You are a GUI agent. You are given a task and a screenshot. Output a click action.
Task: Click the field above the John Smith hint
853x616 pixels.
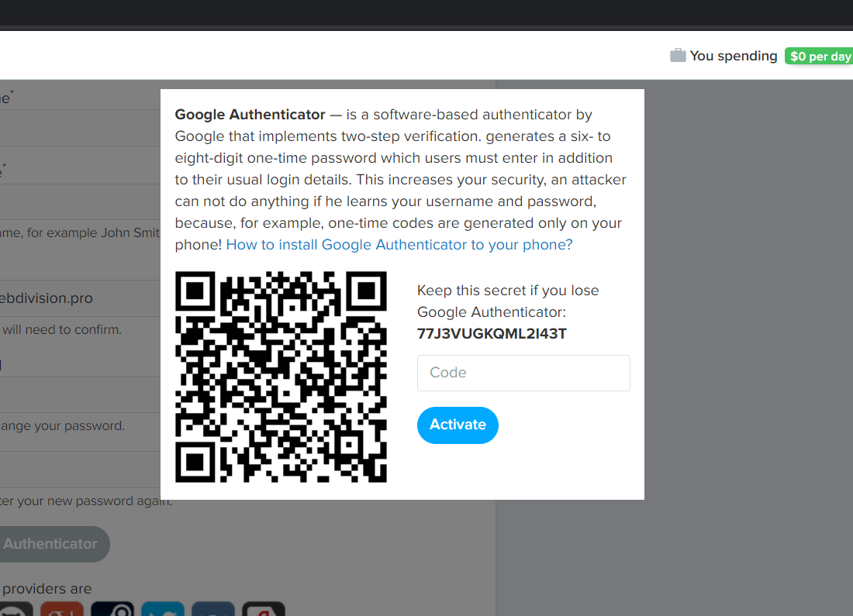[78, 203]
